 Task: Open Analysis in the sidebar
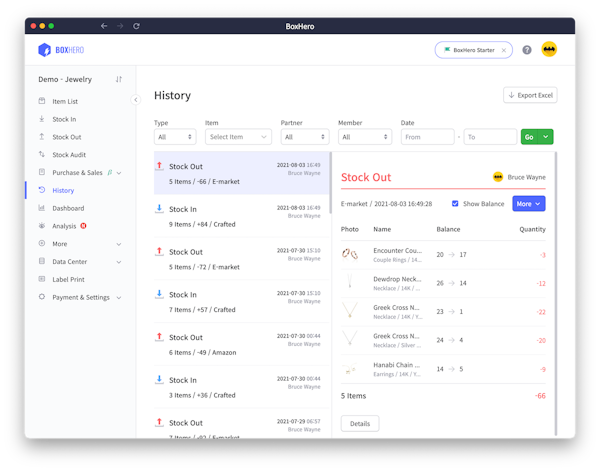(x=64, y=226)
